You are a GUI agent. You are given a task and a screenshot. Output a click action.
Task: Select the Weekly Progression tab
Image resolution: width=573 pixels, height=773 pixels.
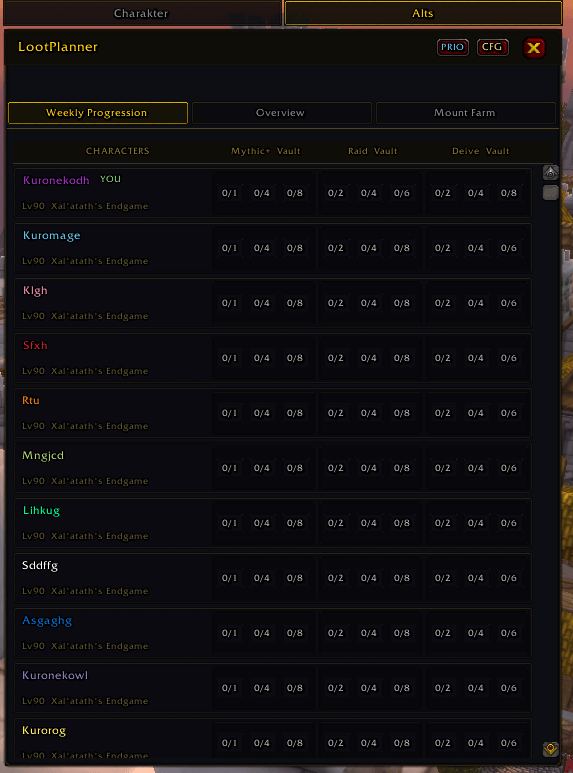[x=98, y=113]
